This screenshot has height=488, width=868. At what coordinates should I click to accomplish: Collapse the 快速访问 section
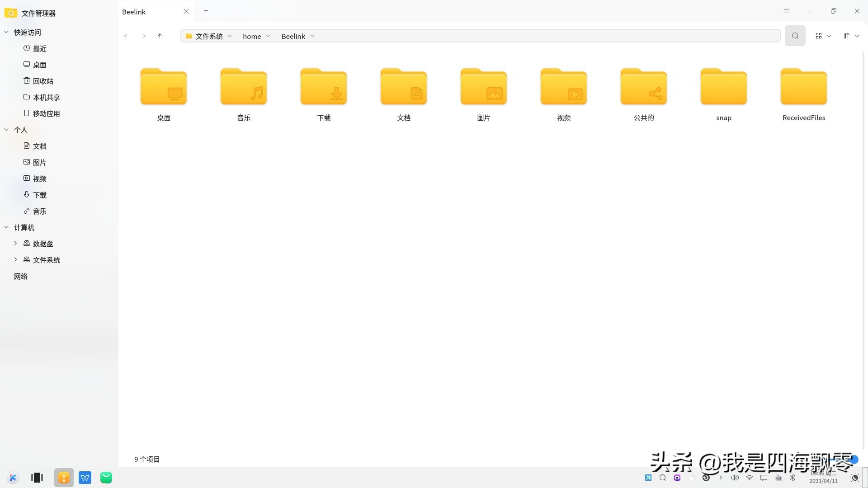(6, 32)
